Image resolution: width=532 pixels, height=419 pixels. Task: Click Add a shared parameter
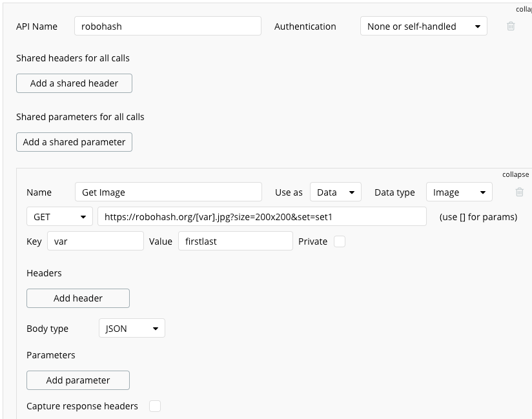pos(74,142)
